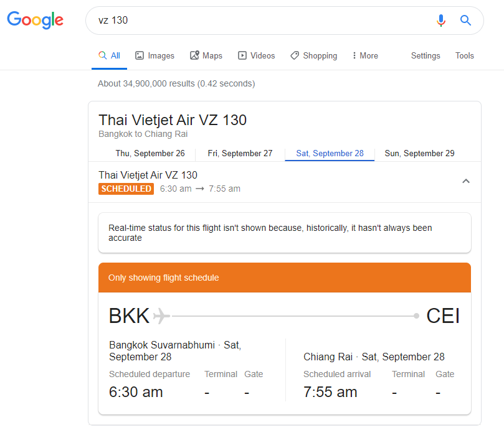
Task: Click the Google logo
Action: pos(36,20)
